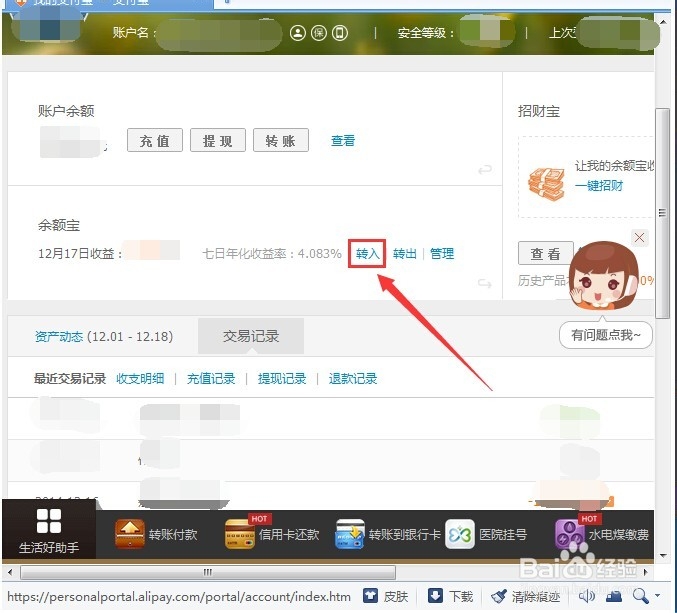Close the customer service assistant popup
The height and width of the screenshot is (613, 677).
pyautogui.click(x=639, y=237)
